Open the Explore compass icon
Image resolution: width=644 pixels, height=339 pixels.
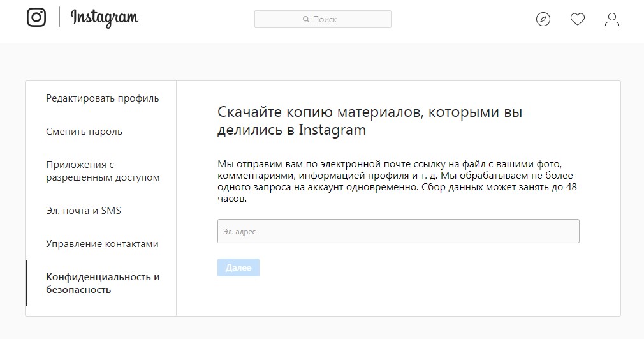(x=543, y=19)
